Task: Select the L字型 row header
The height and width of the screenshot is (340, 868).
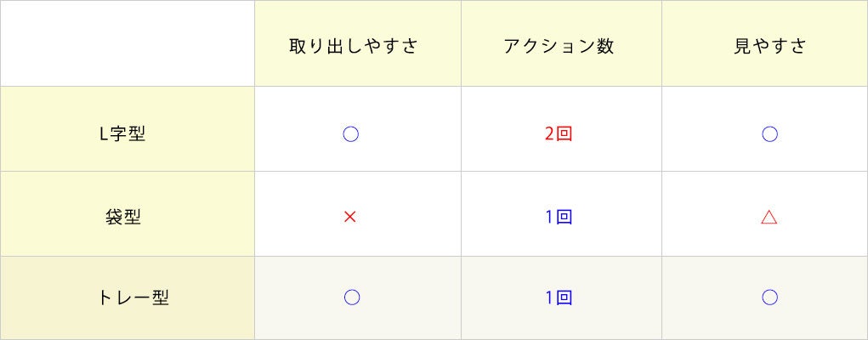Action: click(122, 134)
